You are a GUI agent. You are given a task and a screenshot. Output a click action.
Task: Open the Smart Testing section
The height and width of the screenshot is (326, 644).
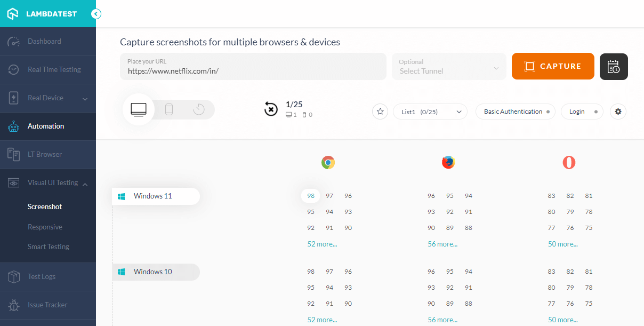(48, 247)
